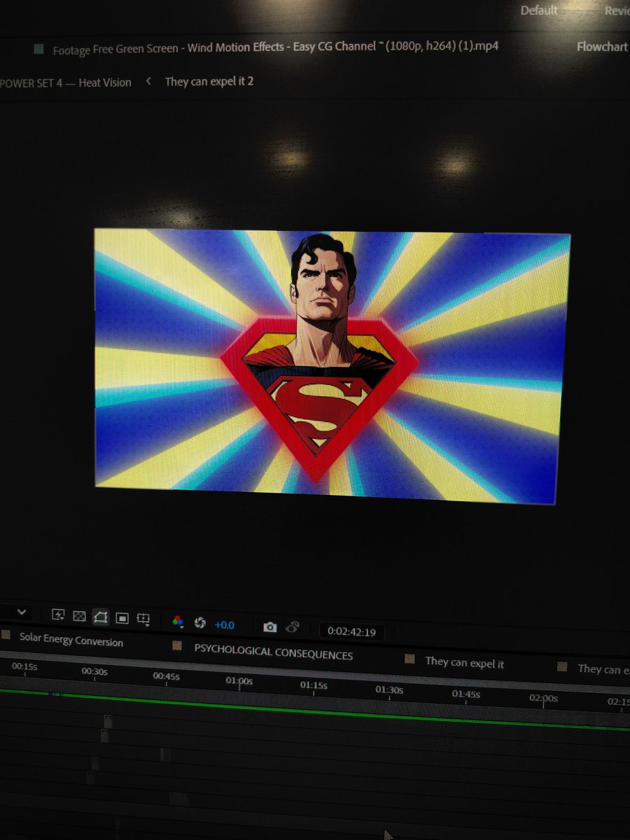Jump to 01:15s on the time ruler
The width and height of the screenshot is (630, 840).
point(314,685)
